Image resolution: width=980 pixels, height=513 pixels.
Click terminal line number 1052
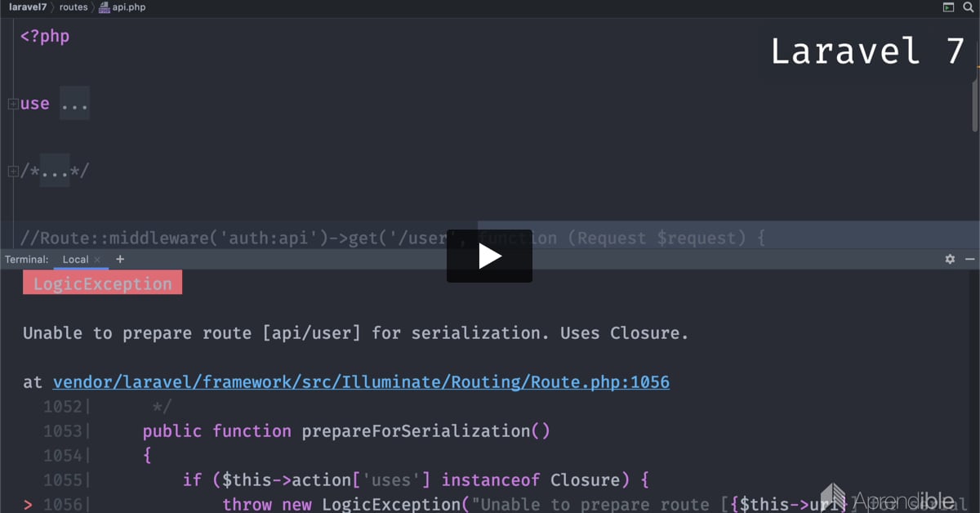click(x=63, y=406)
